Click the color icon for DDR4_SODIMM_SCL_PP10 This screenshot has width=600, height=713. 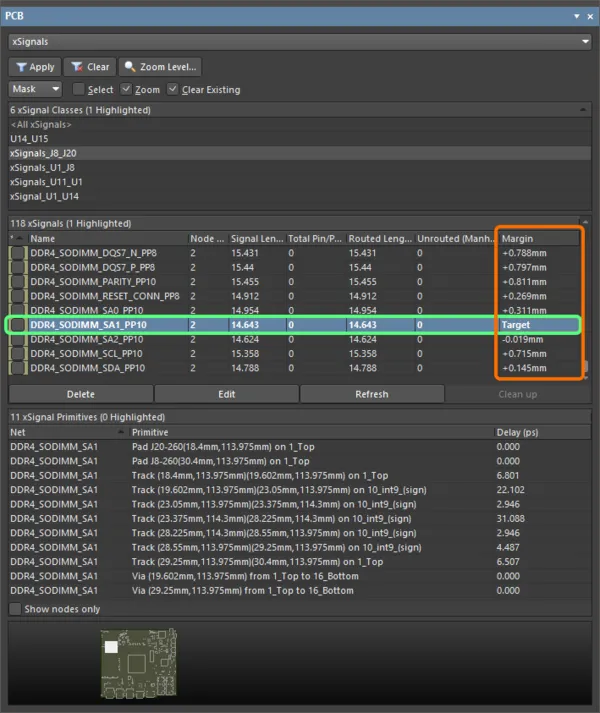pyautogui.click(x=17, y=354)
